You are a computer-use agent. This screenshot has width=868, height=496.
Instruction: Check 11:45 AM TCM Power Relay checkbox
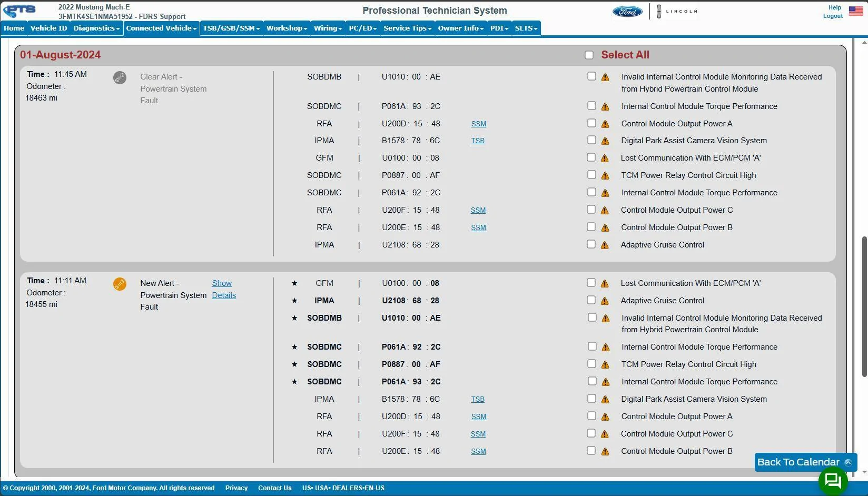click(591, 175)
